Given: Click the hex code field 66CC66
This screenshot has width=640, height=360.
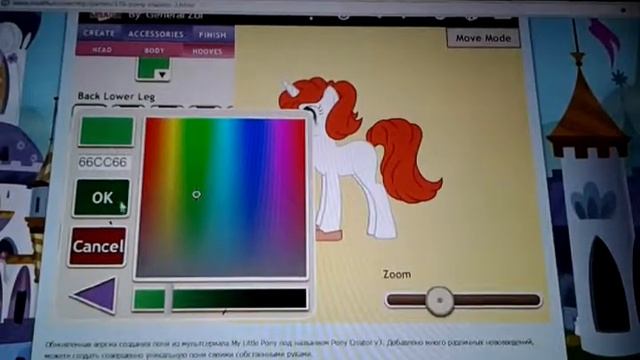Looking at the screenshot, I should point(103,162).
